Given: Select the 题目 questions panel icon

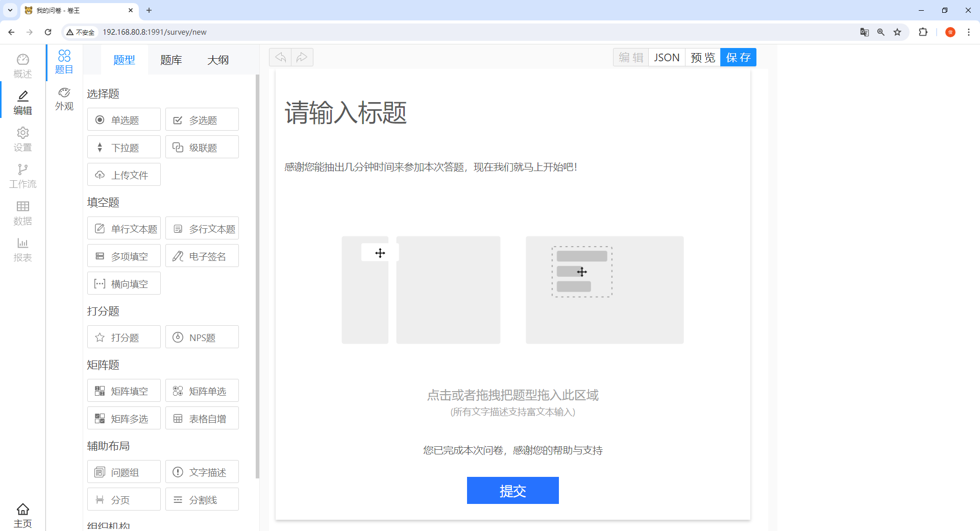Looking at the screenshot, I should [64, 62].
